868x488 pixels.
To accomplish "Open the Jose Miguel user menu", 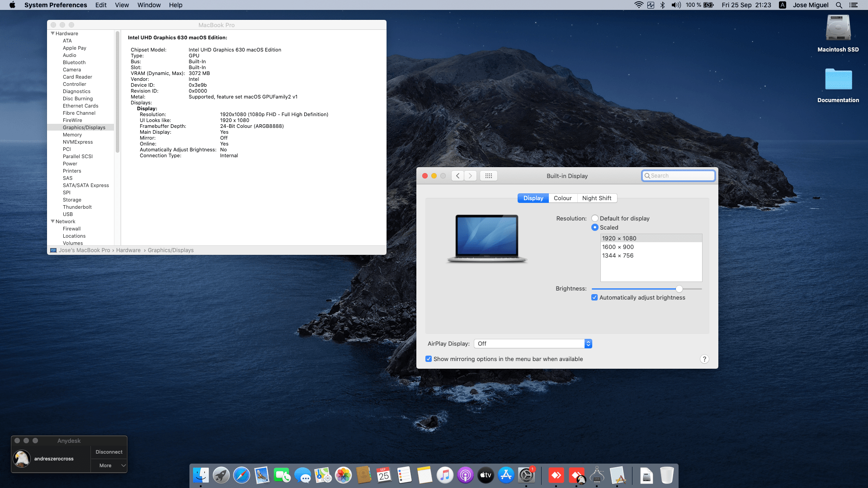I will (x=811, y=5).
